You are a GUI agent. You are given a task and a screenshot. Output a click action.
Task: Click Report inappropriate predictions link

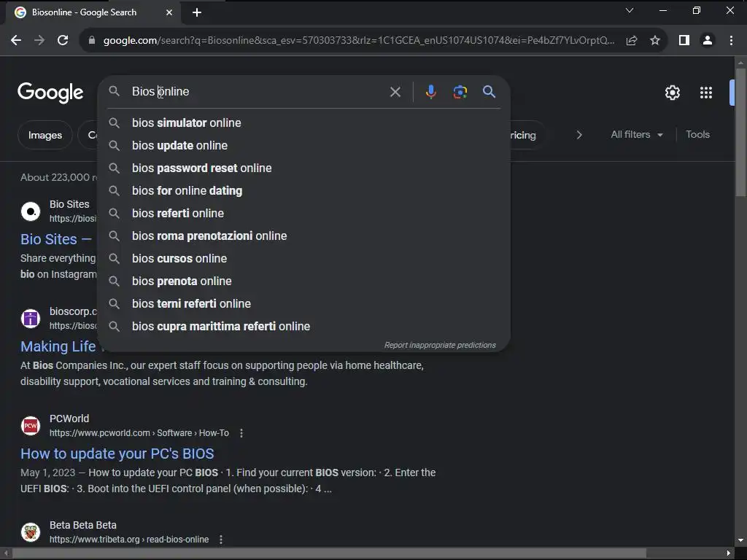(440, 345)
